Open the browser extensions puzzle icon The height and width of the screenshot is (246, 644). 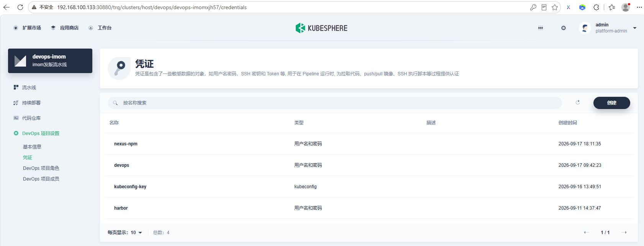tap(596, 7)
